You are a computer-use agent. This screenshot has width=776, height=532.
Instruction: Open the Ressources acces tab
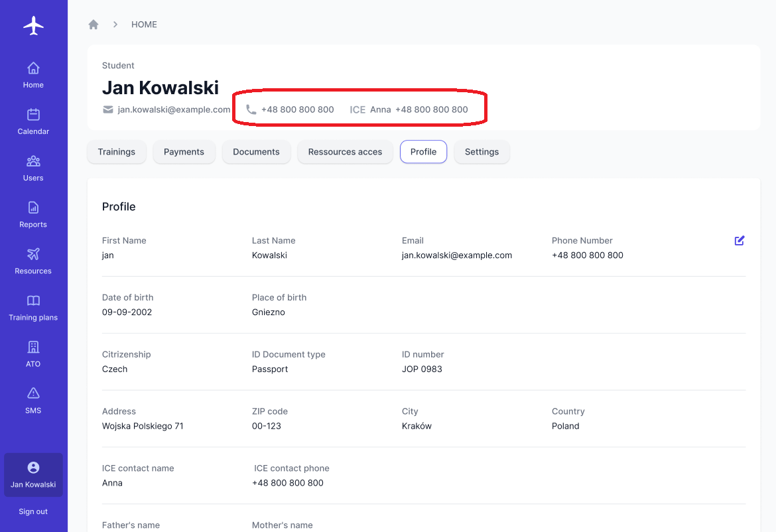(x=345, y=152)
